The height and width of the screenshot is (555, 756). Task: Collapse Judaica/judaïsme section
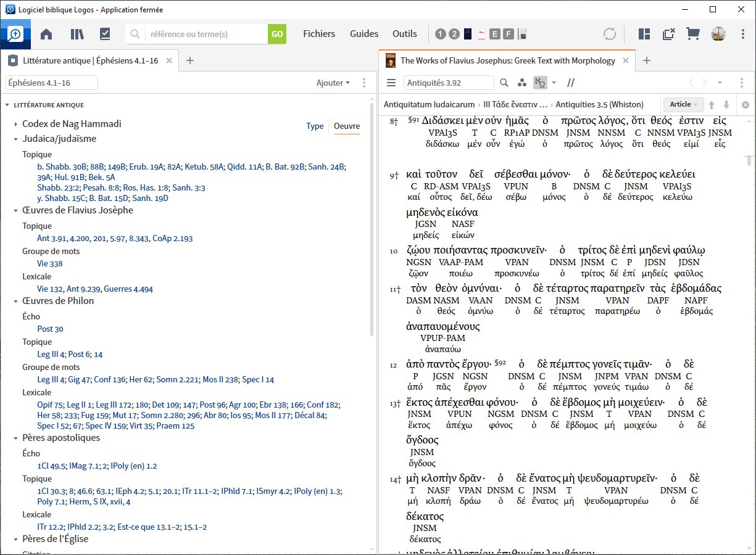coord(16,139)
